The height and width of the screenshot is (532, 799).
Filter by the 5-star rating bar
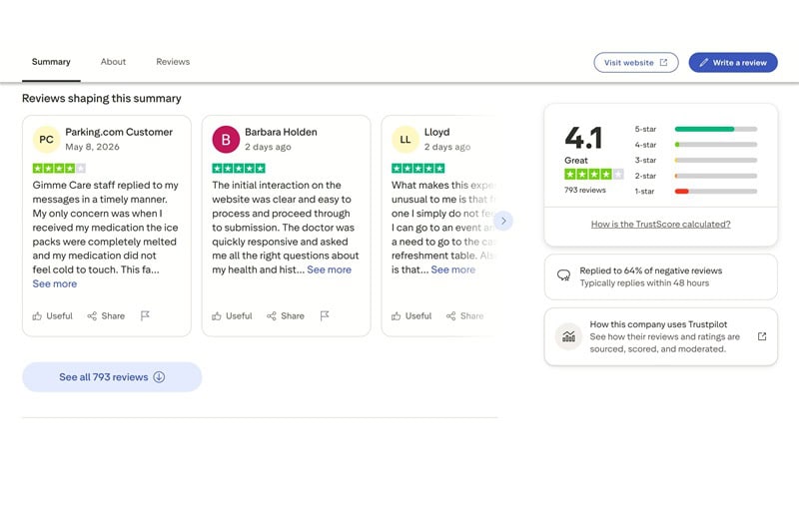pos(695,130)
